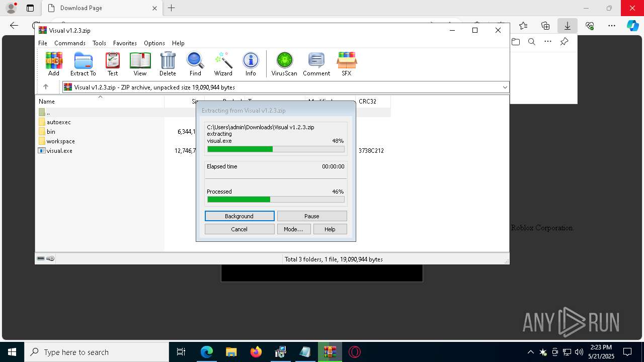
Task: Select the workspace folder
Action: click(60, 141)
